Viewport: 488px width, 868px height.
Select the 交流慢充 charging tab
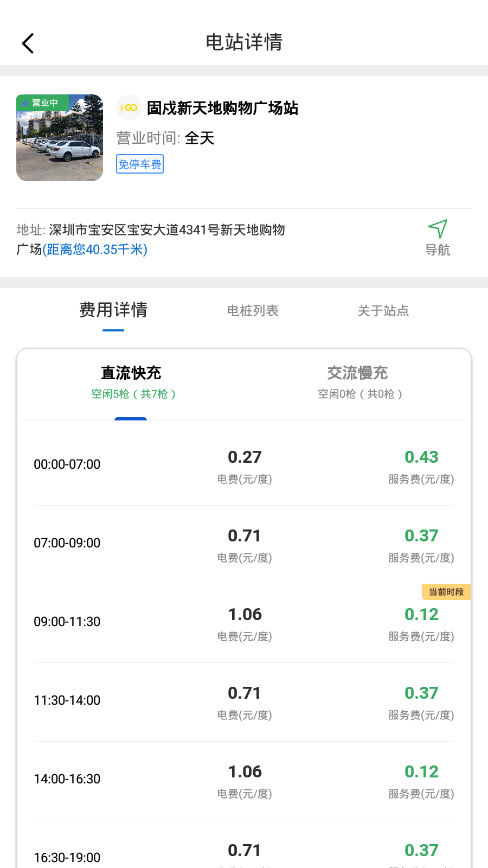(x=357, y=383)
